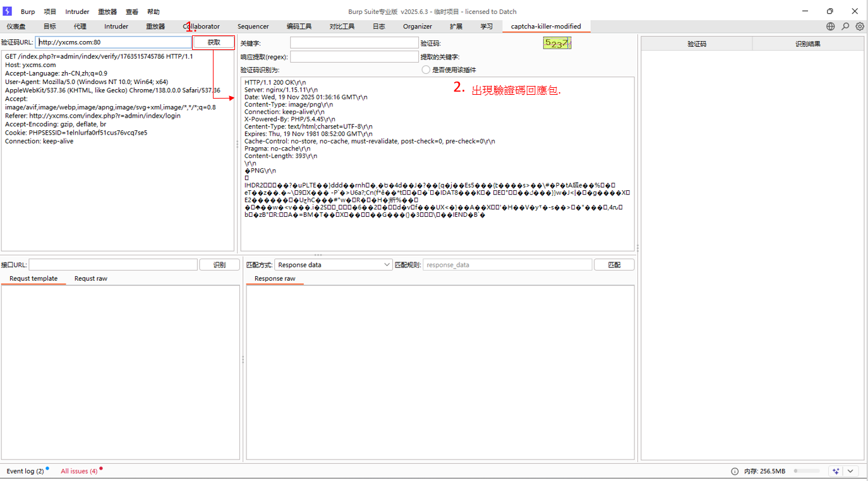Click the 'Referer: http://yxcms.com' request line
This screenshot has width=868, height=481.
93,116
